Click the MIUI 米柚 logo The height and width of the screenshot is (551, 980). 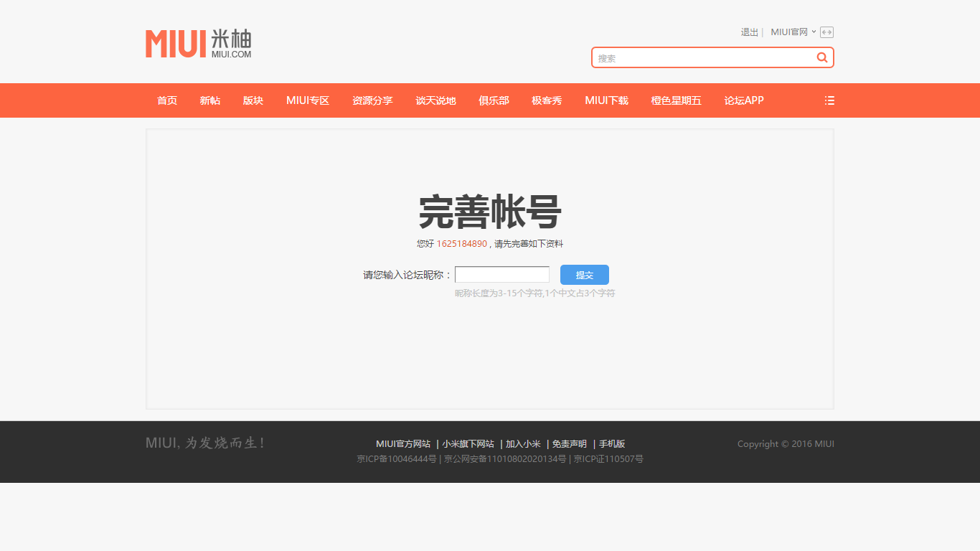[198, 44]
